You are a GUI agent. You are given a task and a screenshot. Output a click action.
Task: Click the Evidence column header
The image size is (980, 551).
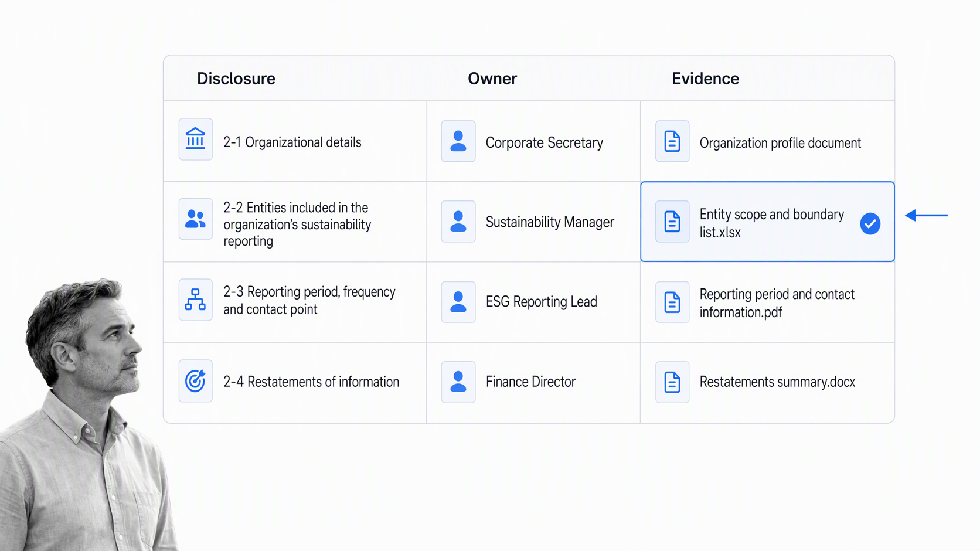705,79
